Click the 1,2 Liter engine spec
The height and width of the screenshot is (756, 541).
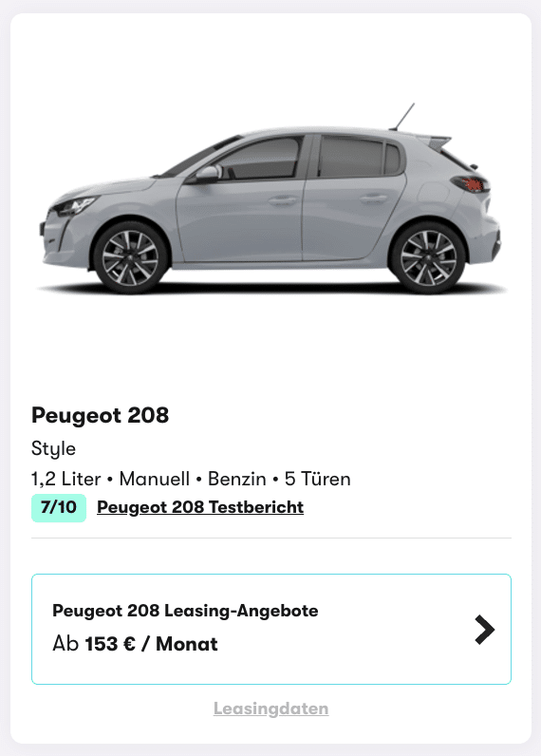point(66,480)
